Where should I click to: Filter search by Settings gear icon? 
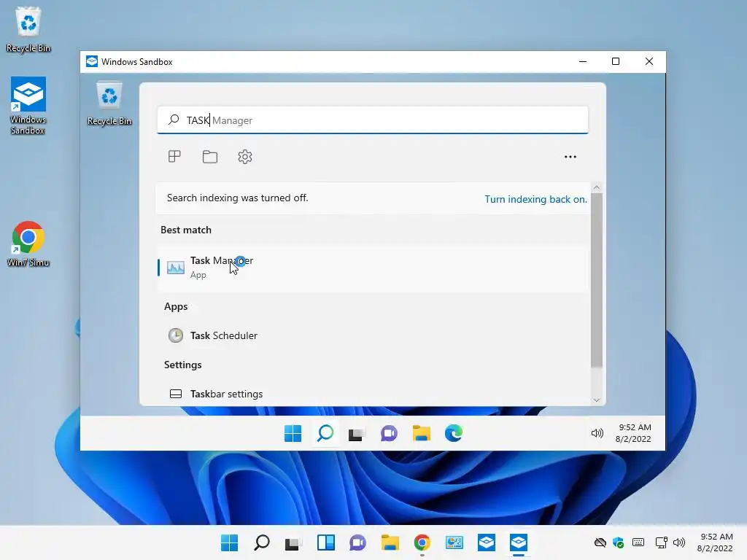click(x=245, y=157)
